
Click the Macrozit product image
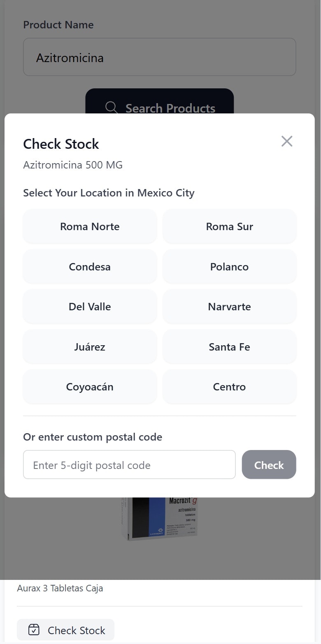tap(160, 519)
